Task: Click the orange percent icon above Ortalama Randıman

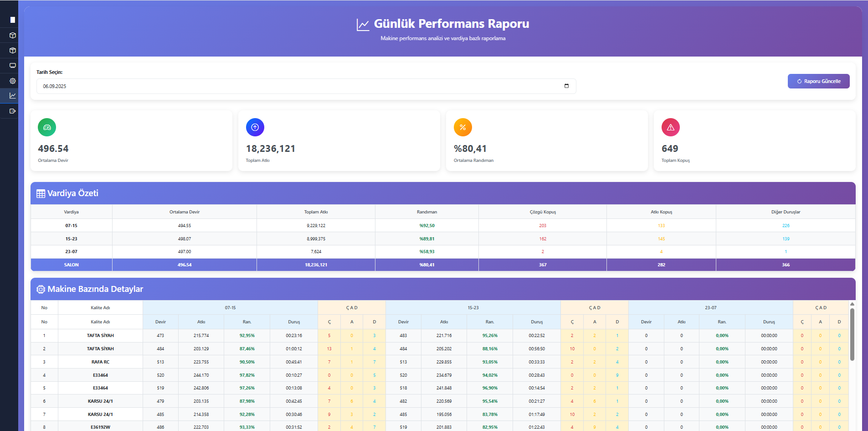Action: (462, 127)
